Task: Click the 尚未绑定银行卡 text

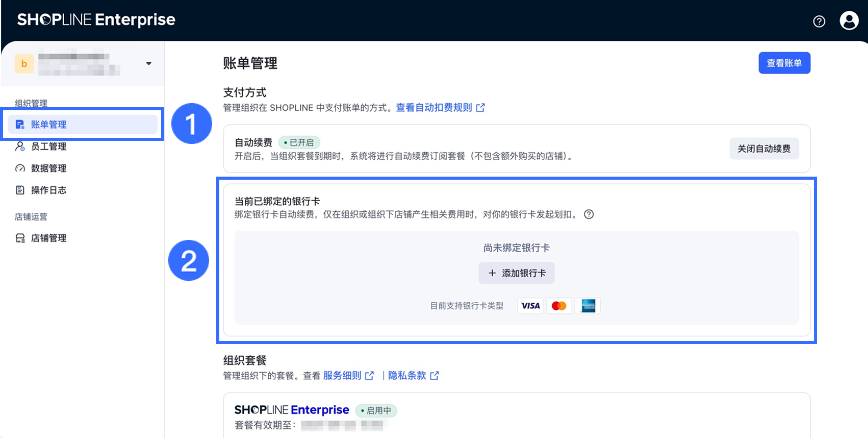Action: click(x=517, y=248)
